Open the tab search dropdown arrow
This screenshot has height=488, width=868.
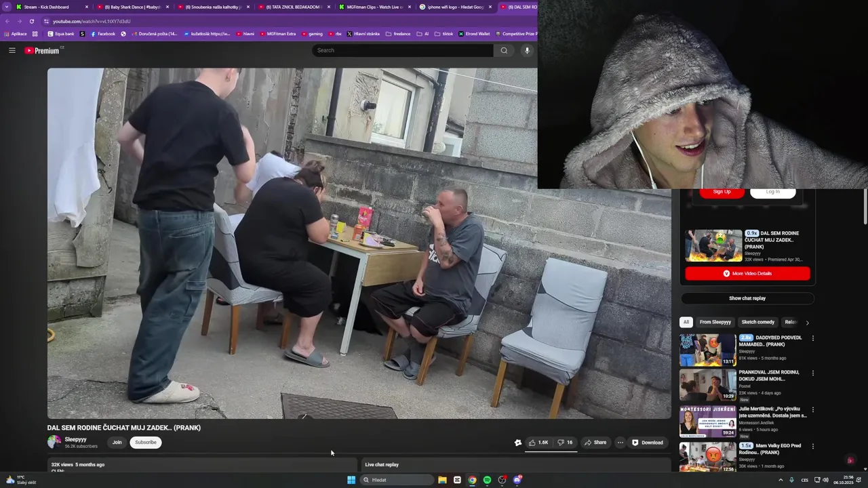point(7,7)
